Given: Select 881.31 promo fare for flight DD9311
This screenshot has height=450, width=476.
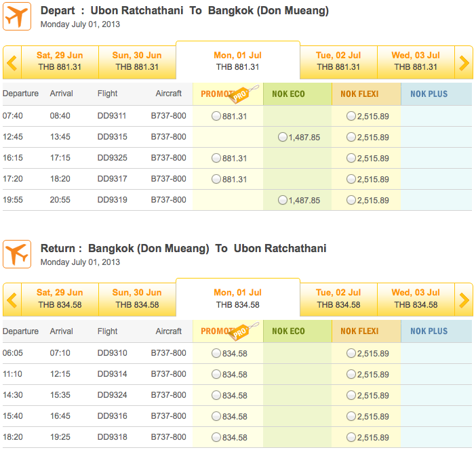Looking at the screenshot, I should coord(216,116).
